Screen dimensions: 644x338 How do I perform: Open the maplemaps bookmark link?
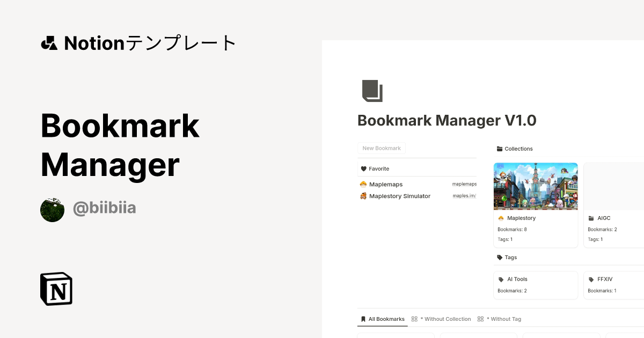464,183
